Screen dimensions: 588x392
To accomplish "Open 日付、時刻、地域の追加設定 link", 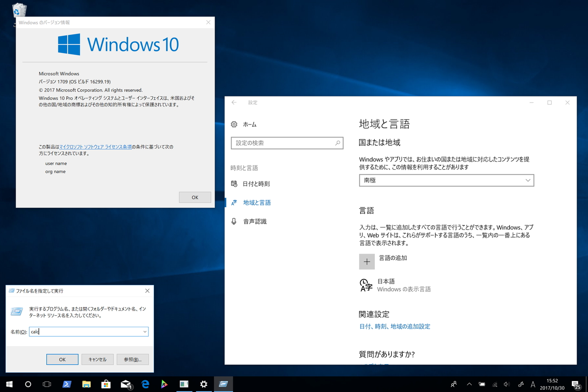I will pos(395,327).
